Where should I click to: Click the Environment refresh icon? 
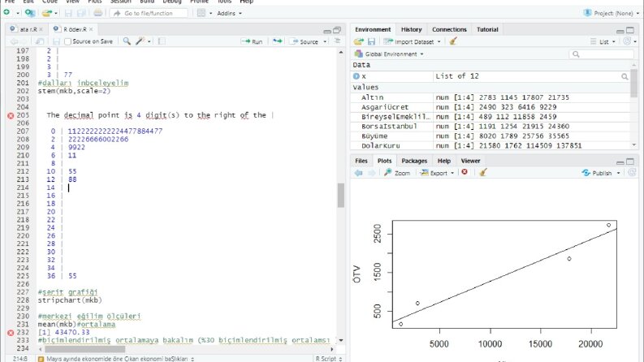pyautogui.click(x=627, y=41)
